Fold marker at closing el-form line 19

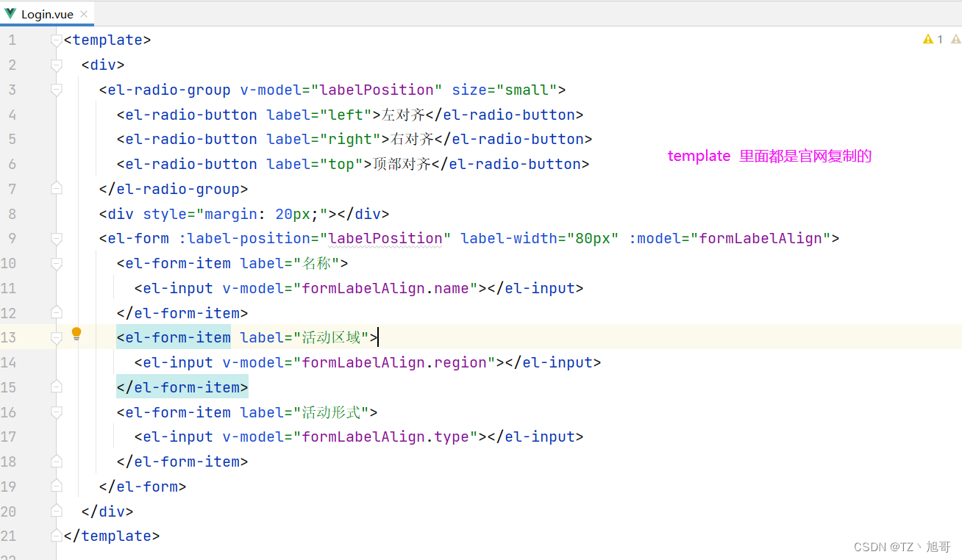[57, 487]
